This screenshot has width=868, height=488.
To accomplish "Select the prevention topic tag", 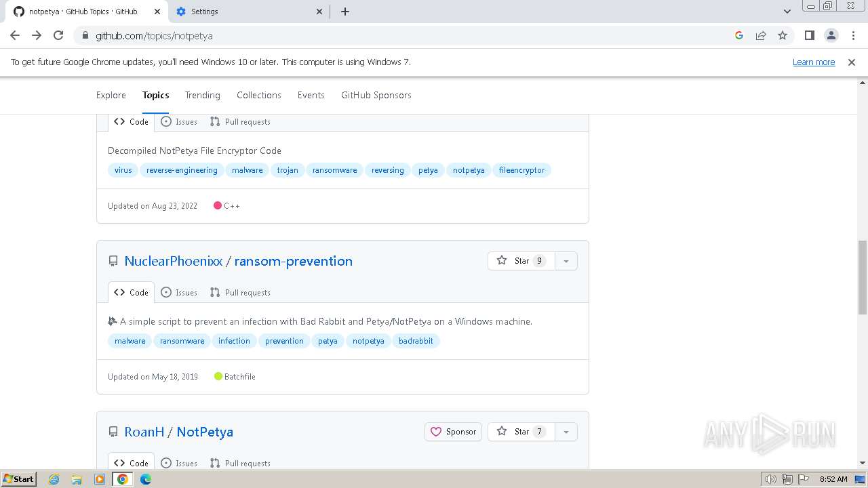I will pos(284,341).
